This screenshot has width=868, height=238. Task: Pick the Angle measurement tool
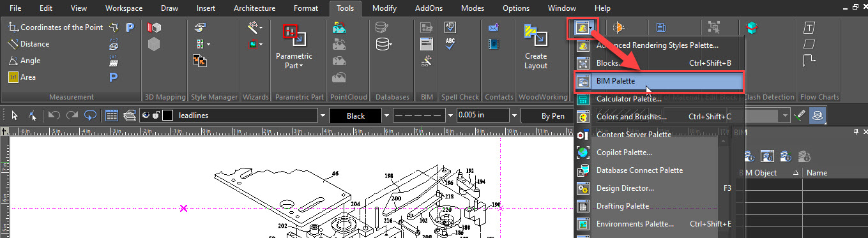tap(24, 61)
